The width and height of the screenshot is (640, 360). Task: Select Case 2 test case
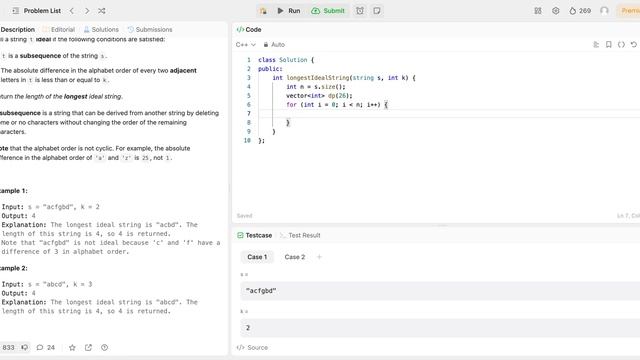(295, 257)
